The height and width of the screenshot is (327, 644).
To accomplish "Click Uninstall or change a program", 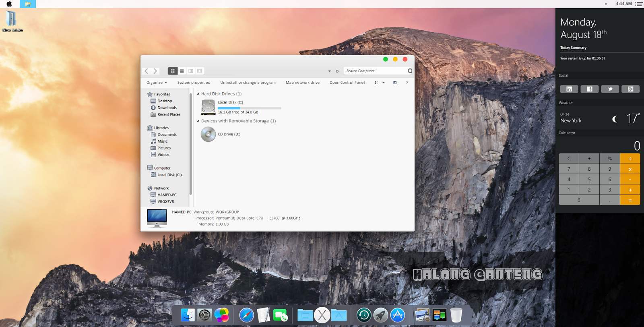I will tap(248, 83).
